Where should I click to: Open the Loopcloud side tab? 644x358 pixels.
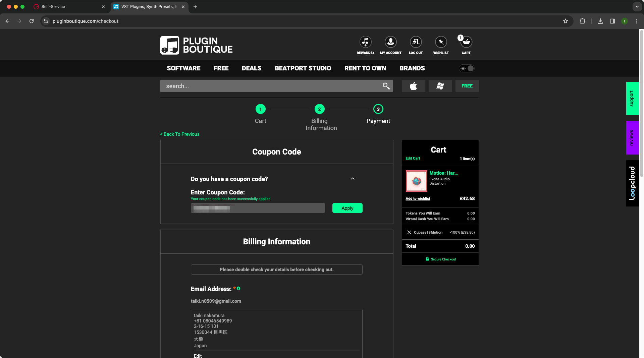(632, 183)
